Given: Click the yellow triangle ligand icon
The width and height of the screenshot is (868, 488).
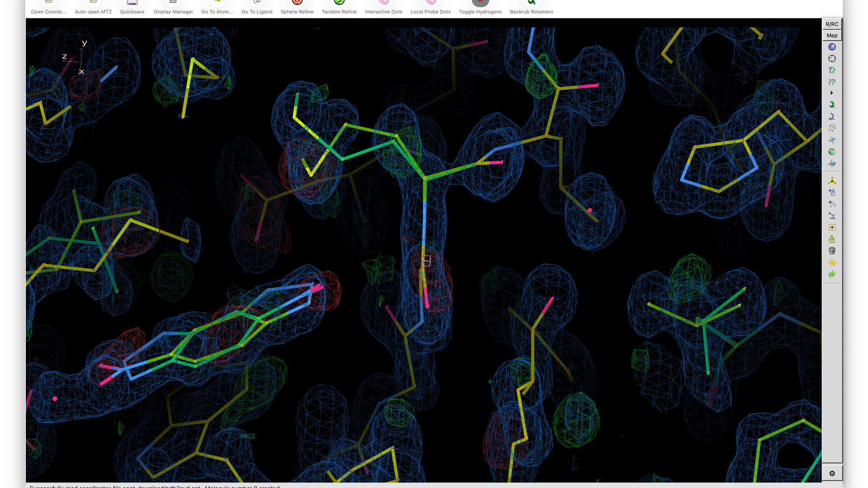Looking at the screenshot, I should pos(832,181).
